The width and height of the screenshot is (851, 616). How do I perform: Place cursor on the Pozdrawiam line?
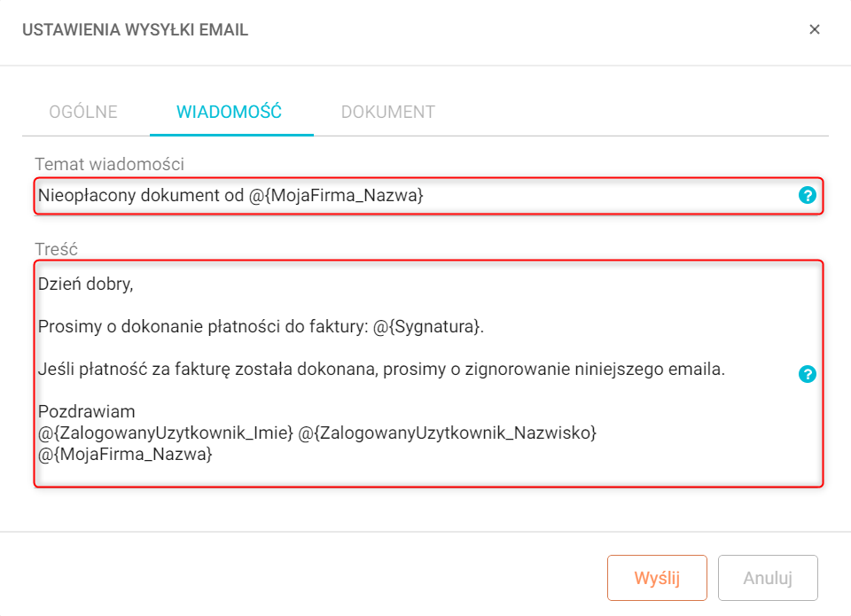tap(86, 411)
